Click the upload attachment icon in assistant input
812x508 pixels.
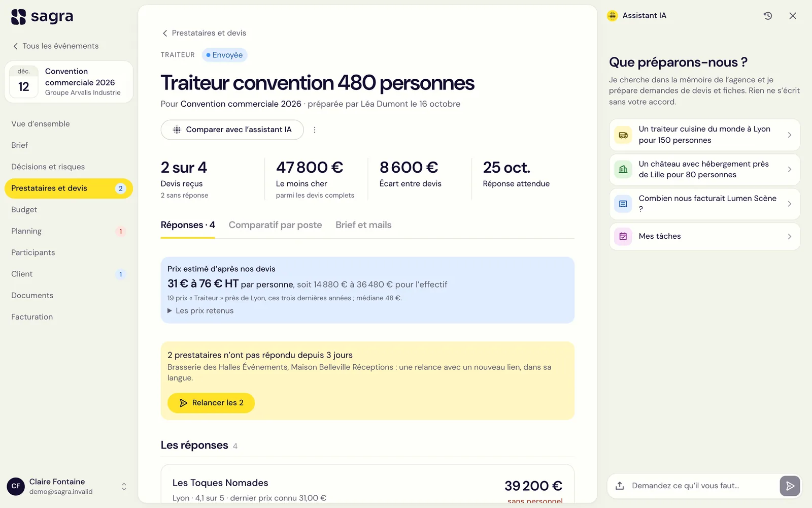[x=620, y=486]
